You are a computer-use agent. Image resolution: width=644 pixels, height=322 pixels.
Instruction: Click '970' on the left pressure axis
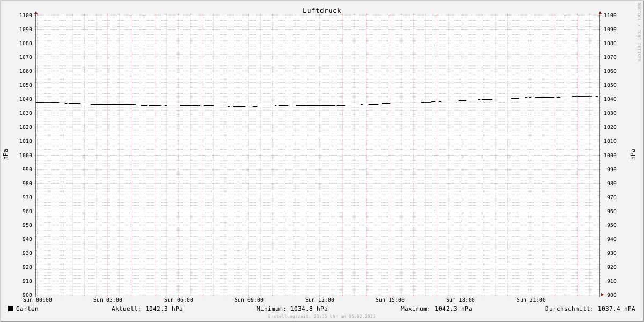click(x=27, y=197)
